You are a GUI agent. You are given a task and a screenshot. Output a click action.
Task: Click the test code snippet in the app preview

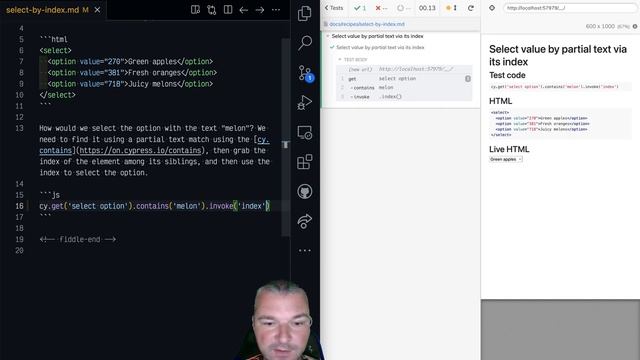tap(560, 87)
